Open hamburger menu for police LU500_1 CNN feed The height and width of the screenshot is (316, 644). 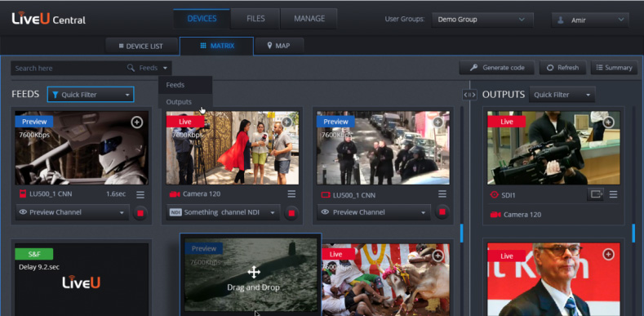click(442, 194)
